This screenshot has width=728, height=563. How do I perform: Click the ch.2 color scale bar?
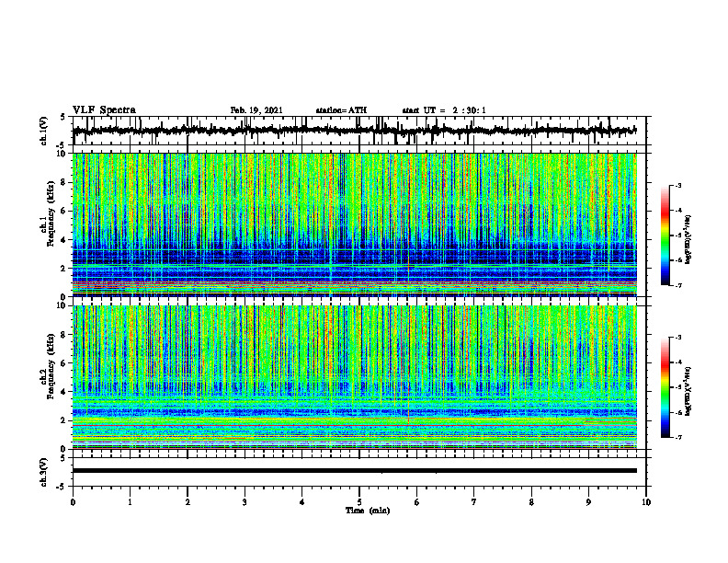(665, 387)
